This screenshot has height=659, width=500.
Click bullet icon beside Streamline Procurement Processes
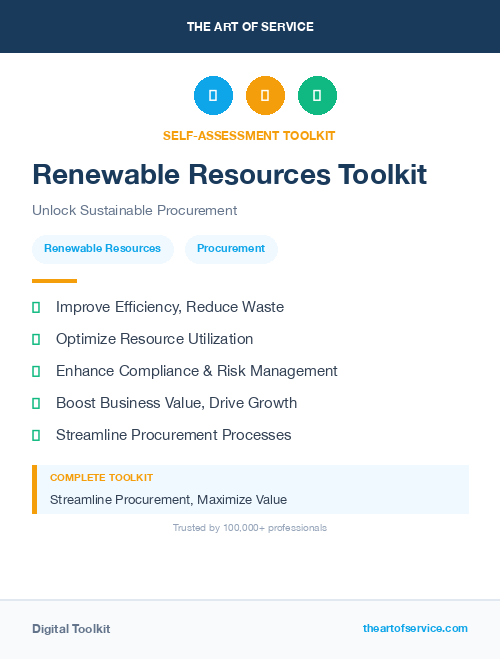[x=36, y=435]
